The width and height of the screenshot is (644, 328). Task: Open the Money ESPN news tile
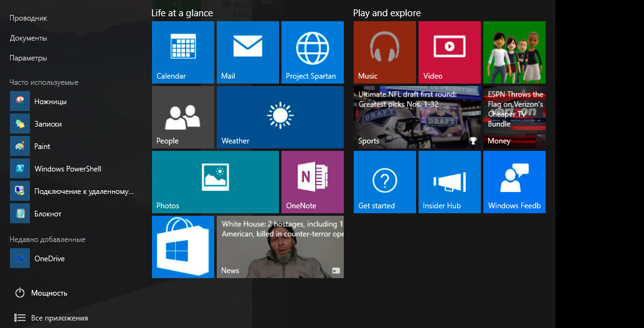(514, 117)
